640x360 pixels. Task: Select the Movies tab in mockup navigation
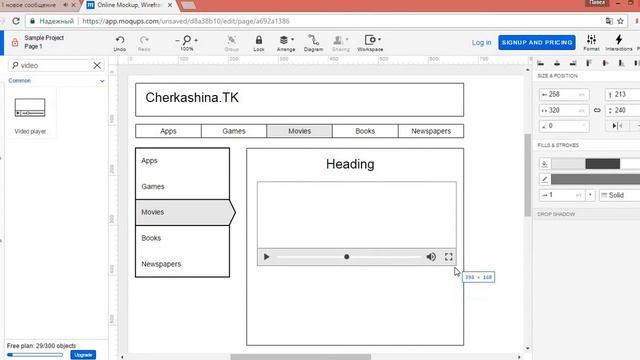click(299, 131)
